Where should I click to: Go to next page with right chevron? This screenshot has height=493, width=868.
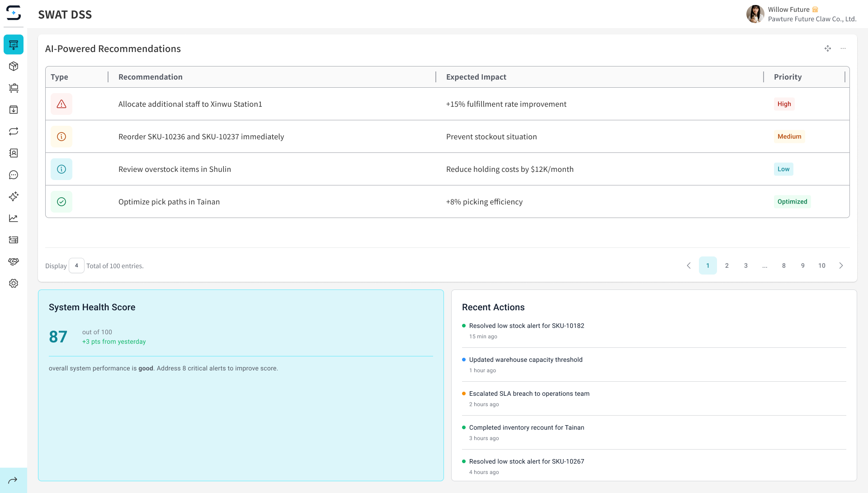click(x=841, y=265)
